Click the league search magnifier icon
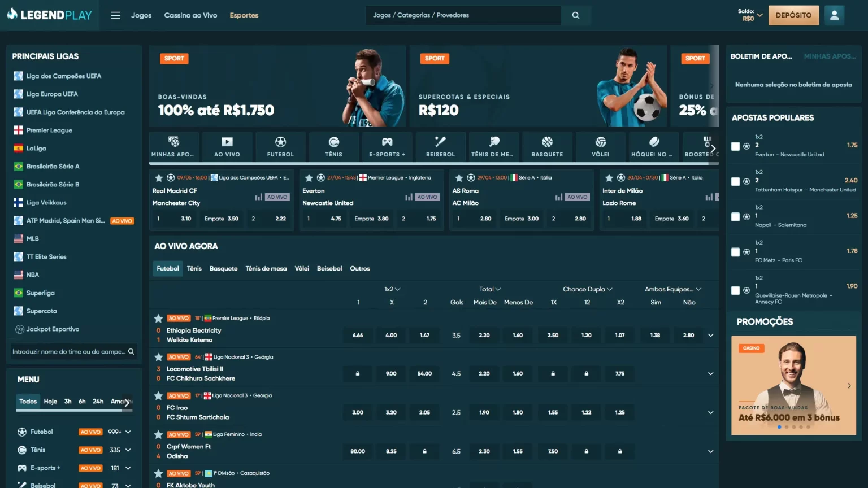This screenshot has height=488, width=868. tap(131, 351)
